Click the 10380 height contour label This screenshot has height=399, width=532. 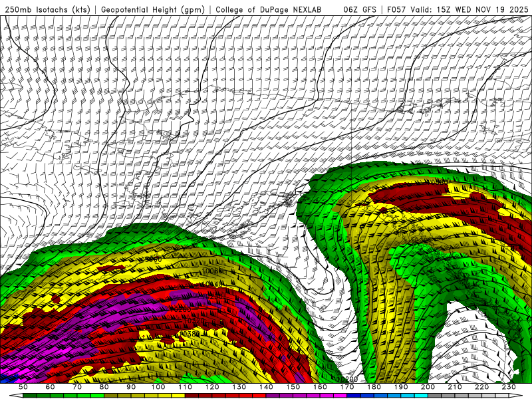(190, 334)
